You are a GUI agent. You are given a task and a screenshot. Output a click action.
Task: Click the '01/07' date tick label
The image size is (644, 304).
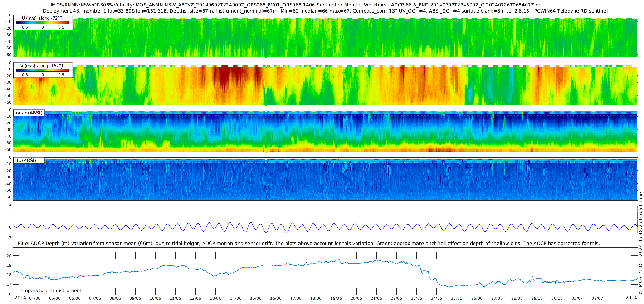[577, 298]
